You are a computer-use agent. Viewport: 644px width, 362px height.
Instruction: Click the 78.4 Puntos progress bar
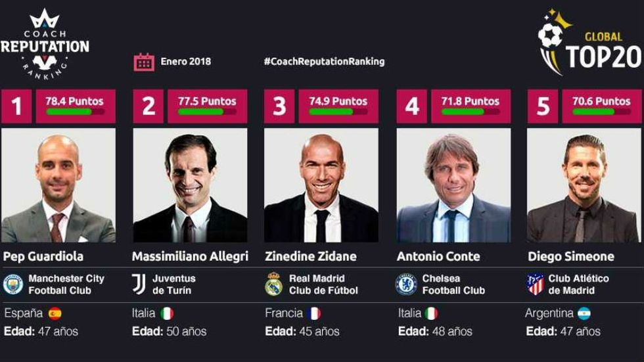74,112
